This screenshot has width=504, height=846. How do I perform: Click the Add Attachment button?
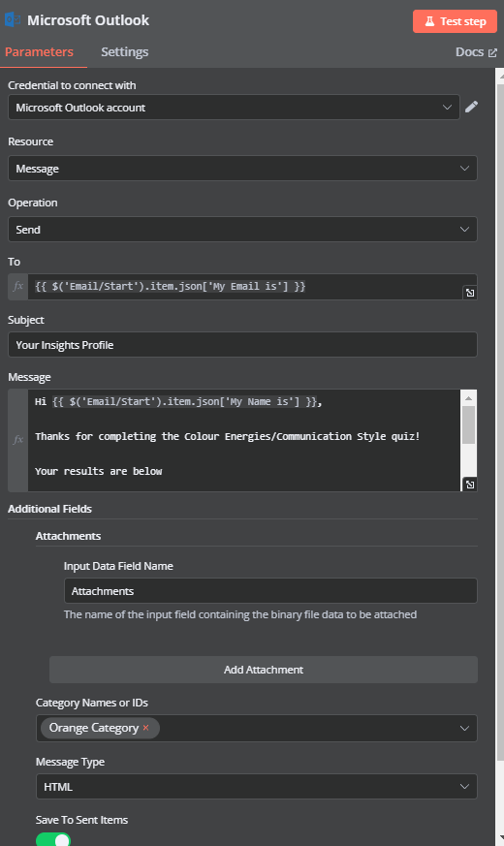click(x=264, y=670)
